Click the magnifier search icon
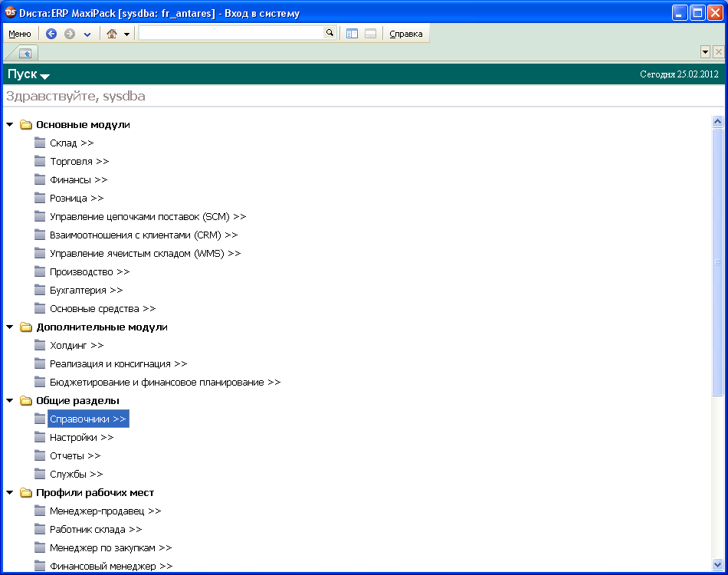The height and width of the screenshot is (575, 728). coord(330,33)
